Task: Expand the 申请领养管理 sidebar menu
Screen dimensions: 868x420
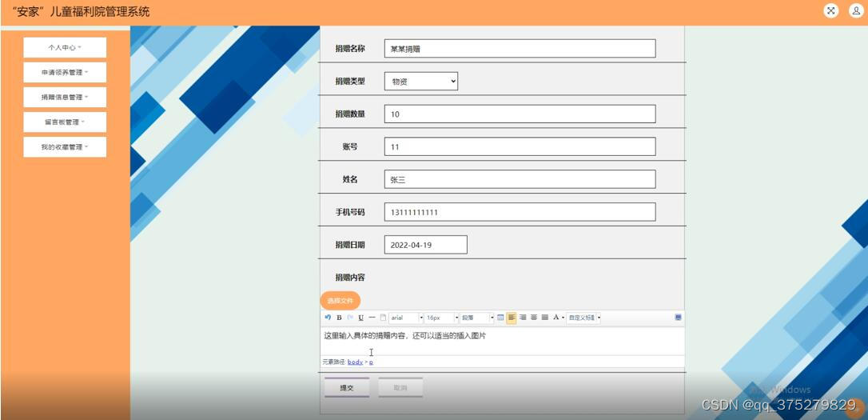Action: tap(65, 73)
